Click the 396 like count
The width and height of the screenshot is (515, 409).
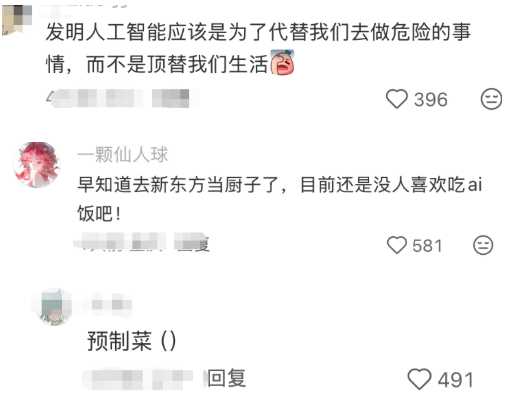[430, 99]
